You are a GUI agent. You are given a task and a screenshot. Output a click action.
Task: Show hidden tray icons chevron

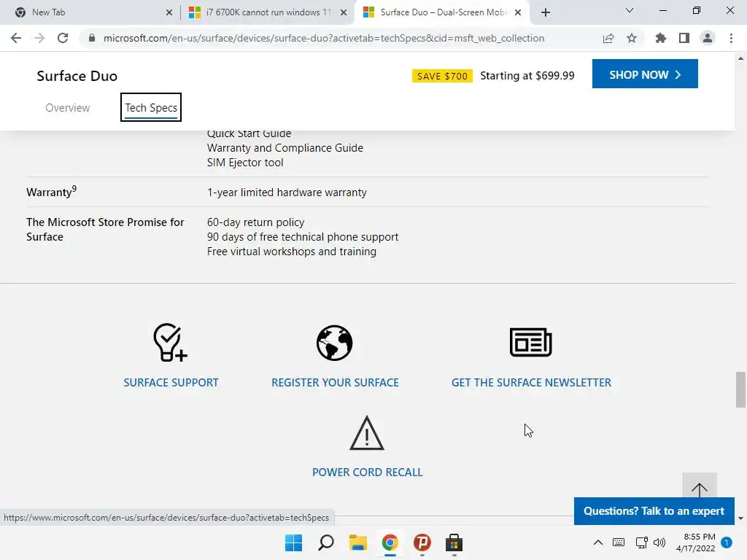(x=598, y=542)
